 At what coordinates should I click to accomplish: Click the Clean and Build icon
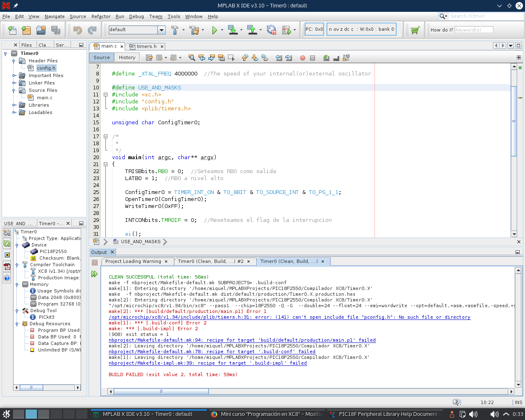(194, 30)
